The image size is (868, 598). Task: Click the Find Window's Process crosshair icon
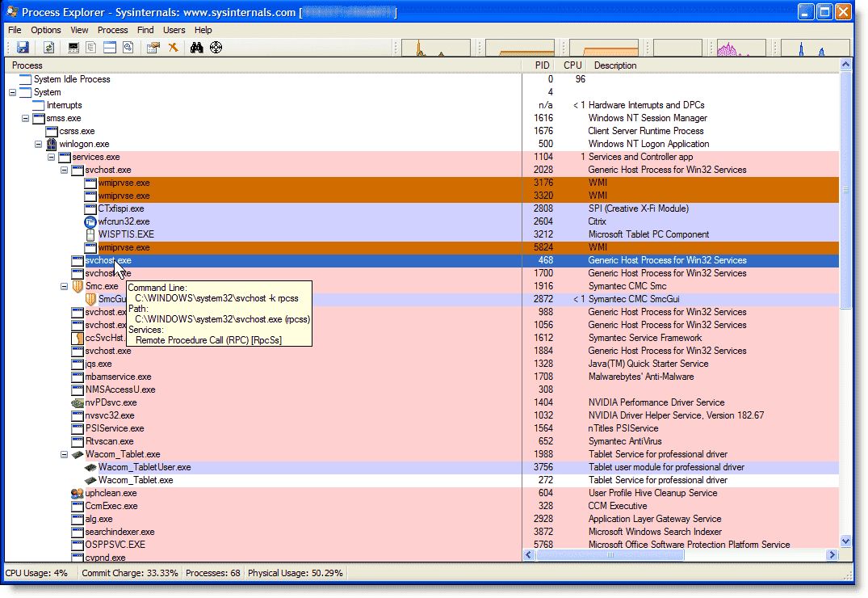(216, 48)
